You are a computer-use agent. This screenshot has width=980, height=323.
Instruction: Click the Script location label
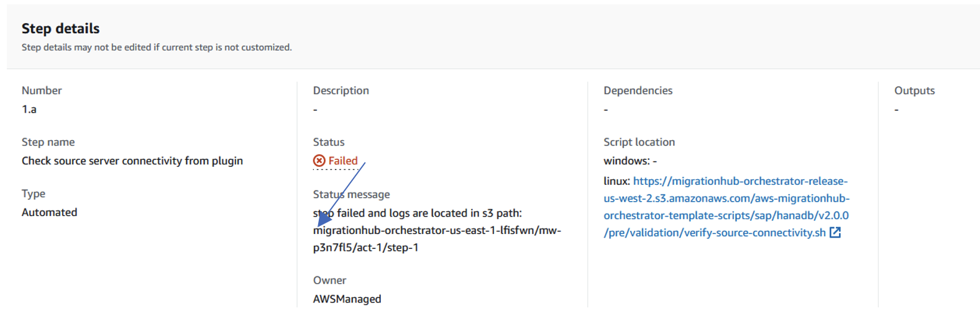click(x=639, y=142)
